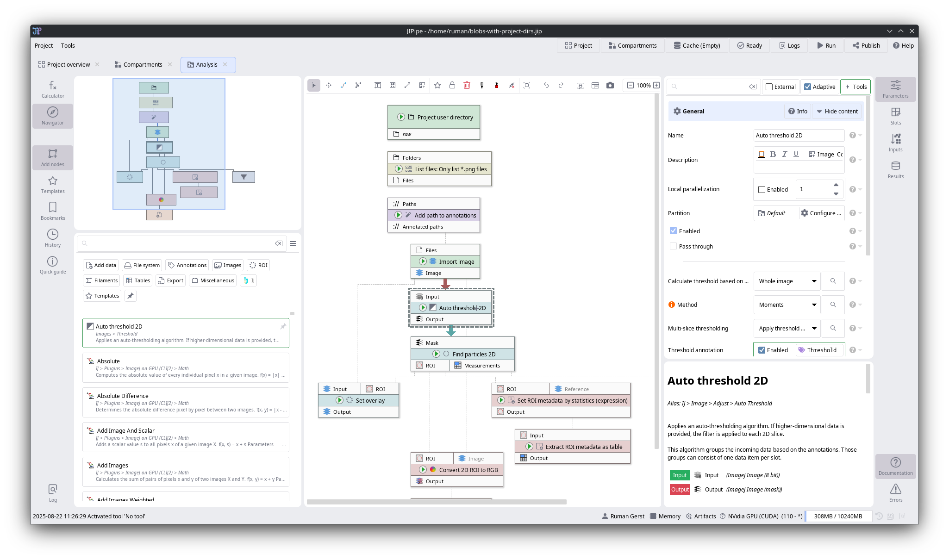Click the star bookmark icon in graph toolbar
Viewport: 949px width, 560px height.
[437, 85]
